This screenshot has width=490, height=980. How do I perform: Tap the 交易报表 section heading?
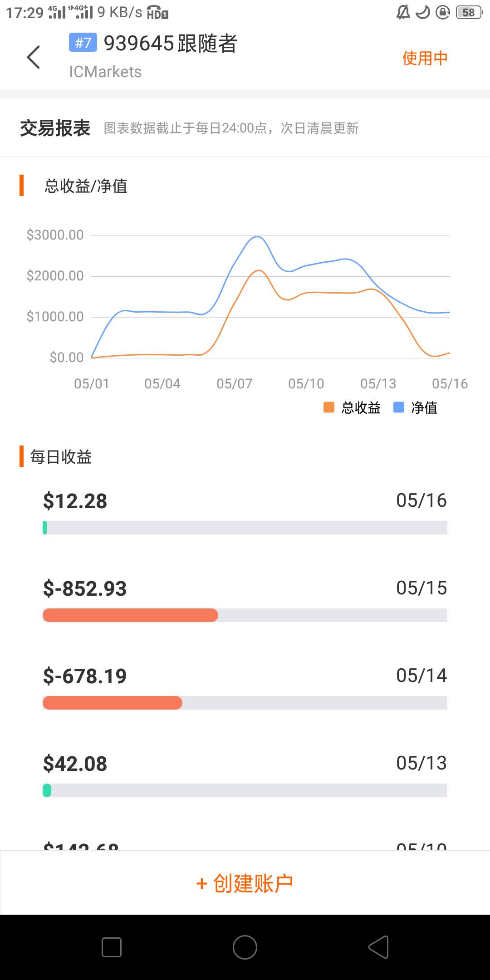pos(55,128)
